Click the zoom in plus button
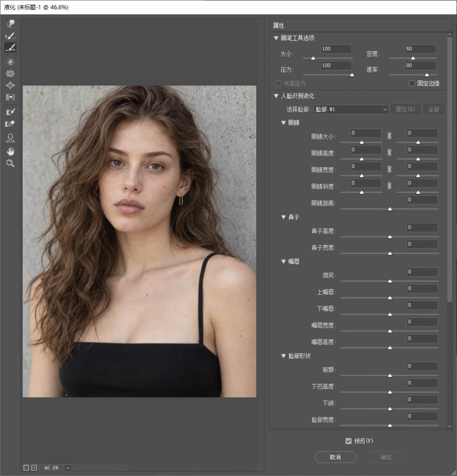This screenshot has height=476, width=457. click(x=34, y=468)
